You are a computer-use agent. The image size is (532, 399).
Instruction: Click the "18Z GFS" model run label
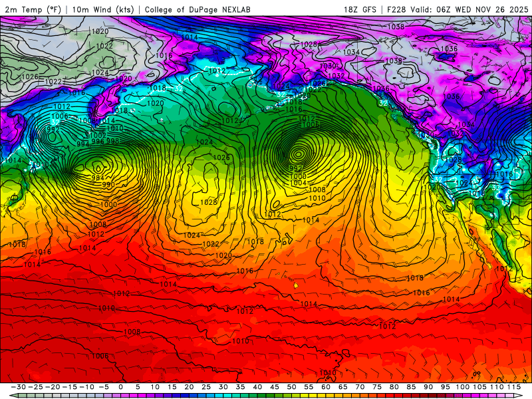[x=360, y=9]
